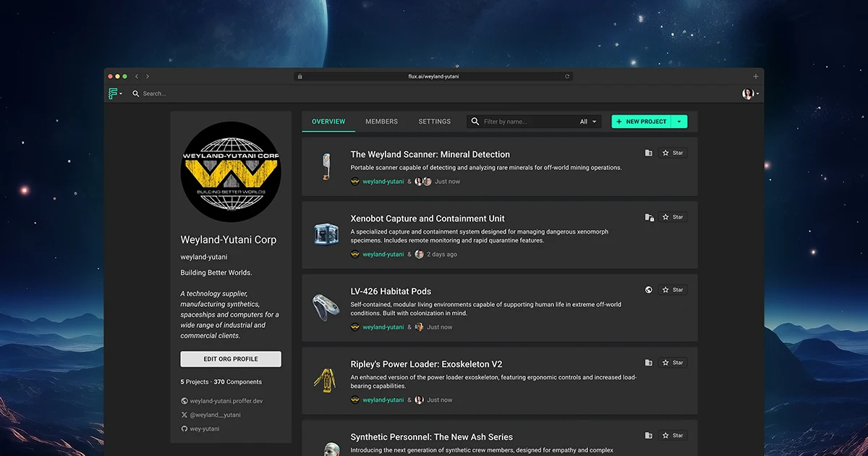
Task: Click the private fork icon on Xenobot Capture unit
Action: click(x=649, y=217)
